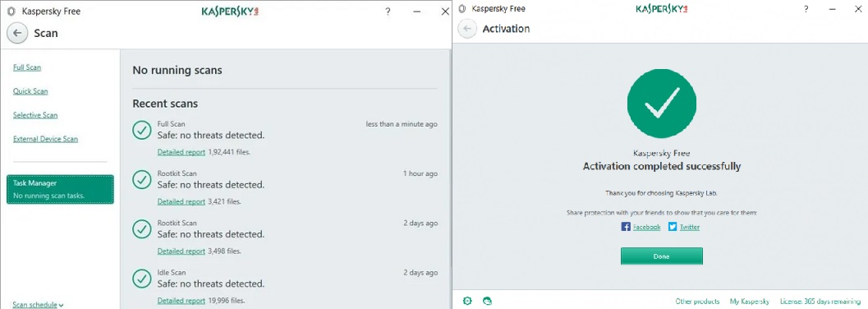868x309 pixels.
Task: Open Detailed report for Full Scan 1,92,441 files
Action: pyautogui.click(x=181, y=152)
